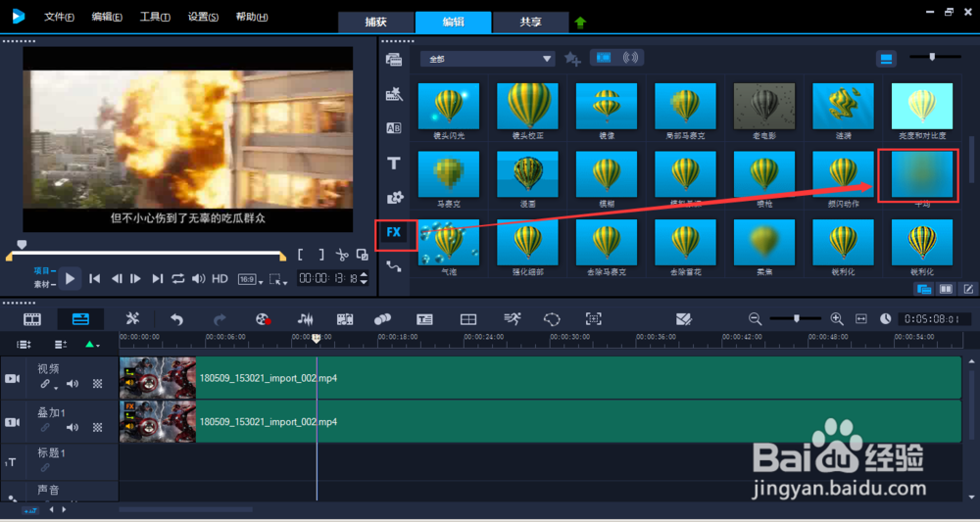The image size is (980, 522).
Task: Open customize toolbar tools icon
Action: coord(132,319)
